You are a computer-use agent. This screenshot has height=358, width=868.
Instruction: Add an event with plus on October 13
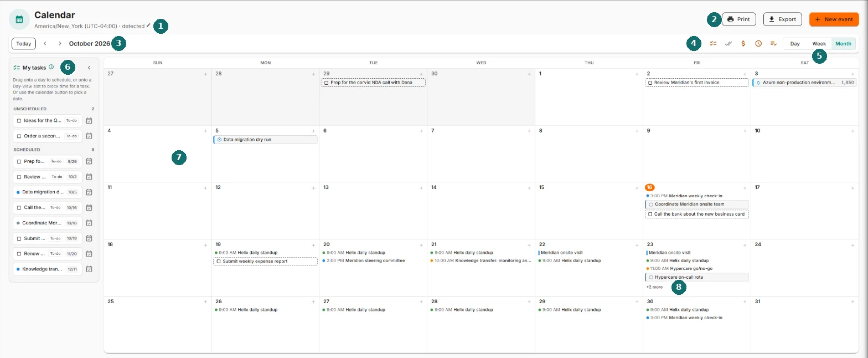click(x=421, y=187)
